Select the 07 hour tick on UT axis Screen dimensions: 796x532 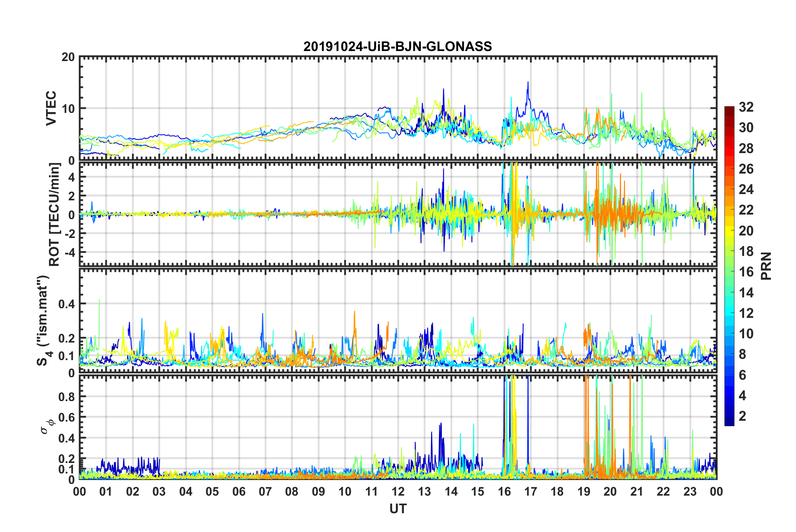265,491
